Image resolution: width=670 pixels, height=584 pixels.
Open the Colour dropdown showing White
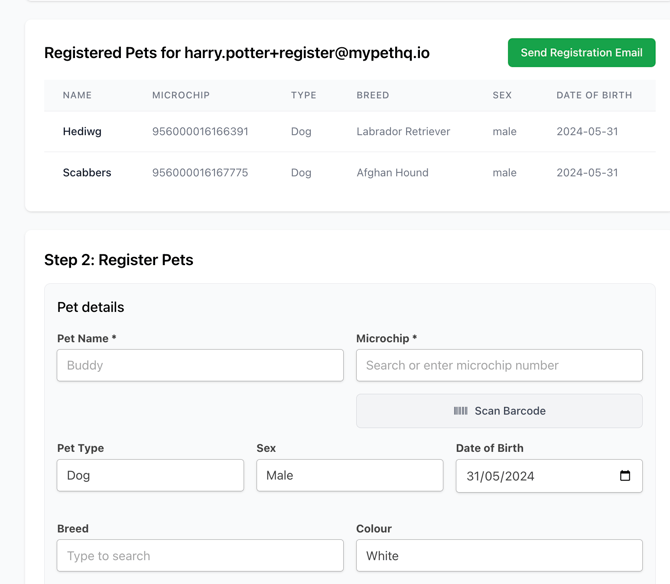click(499, 555)
